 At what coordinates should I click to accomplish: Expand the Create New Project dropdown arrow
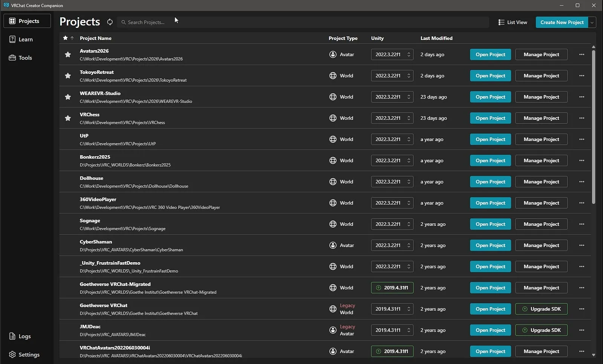[x=592, y=22]
